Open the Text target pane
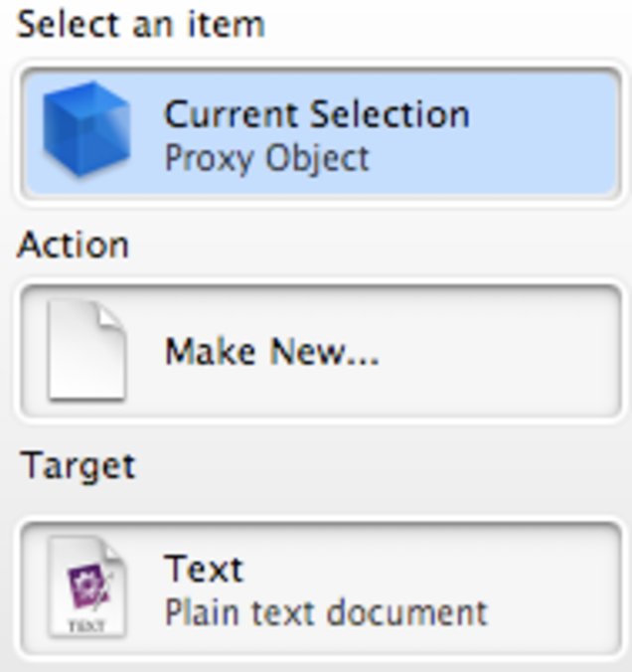This screenshot has width=632, height=672. (318, 588)
